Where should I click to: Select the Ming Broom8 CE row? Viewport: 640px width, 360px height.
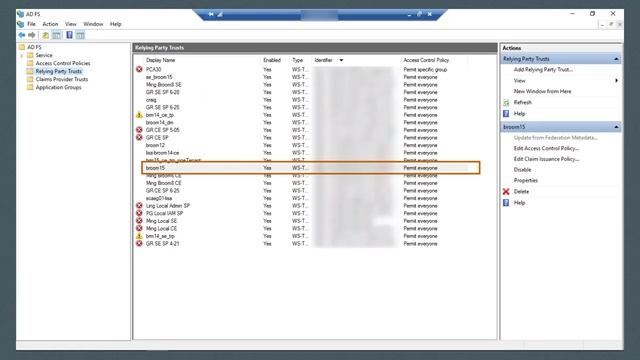click(164, 183)
